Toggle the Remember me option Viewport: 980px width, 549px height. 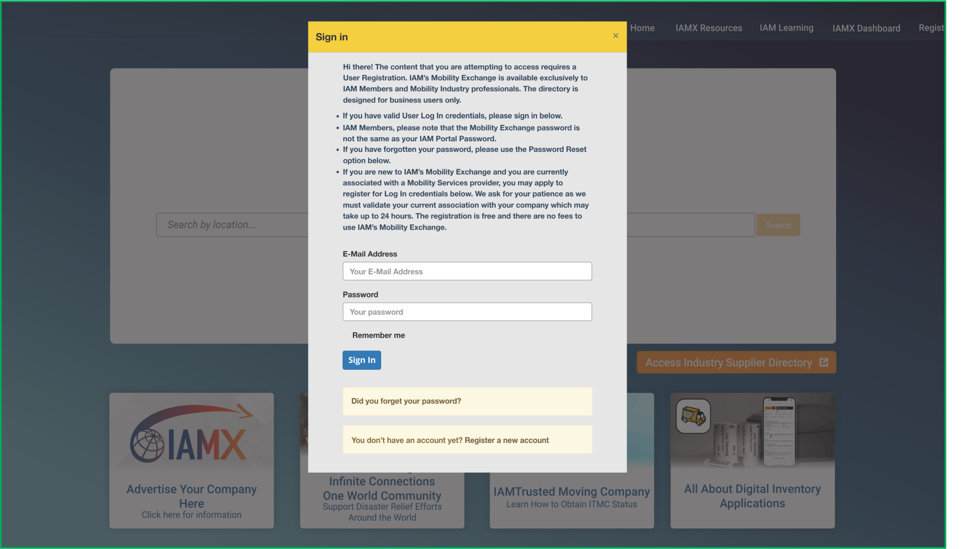click(x=378, y=335)
